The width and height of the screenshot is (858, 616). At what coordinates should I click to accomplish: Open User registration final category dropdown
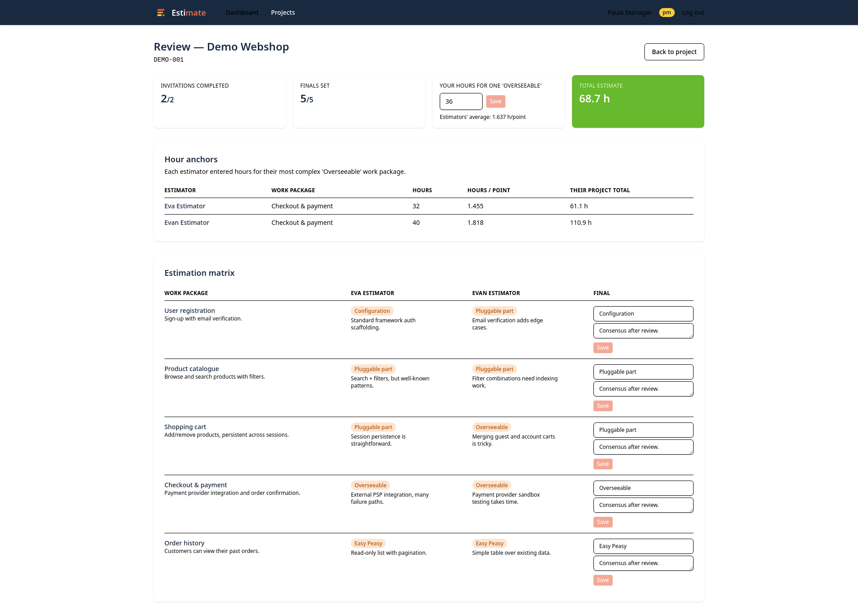click(x=643, y=314)
